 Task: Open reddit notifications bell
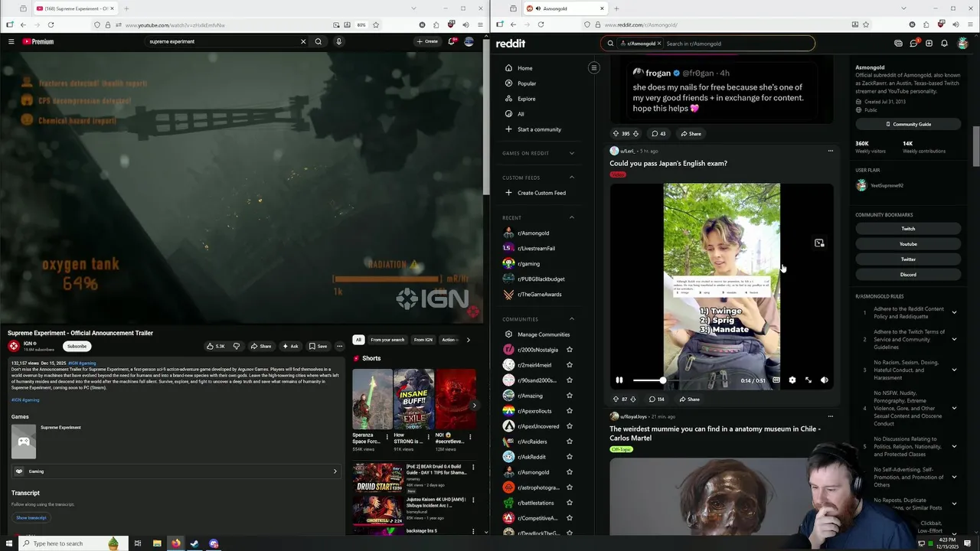(x=944, y=44)
